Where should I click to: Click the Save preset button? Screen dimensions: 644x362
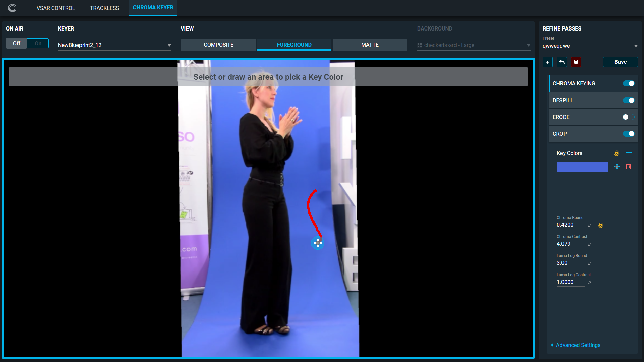click(620, 62)
